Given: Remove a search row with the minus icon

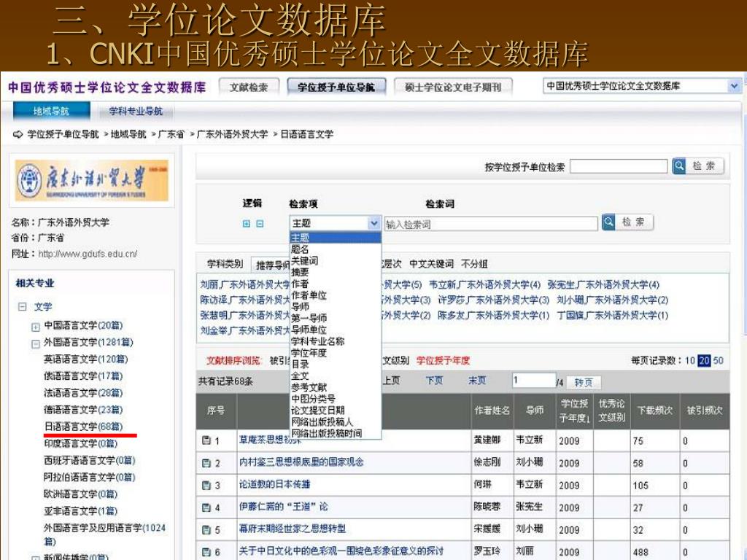Looking at the screenshot, I should click(260, 223).
